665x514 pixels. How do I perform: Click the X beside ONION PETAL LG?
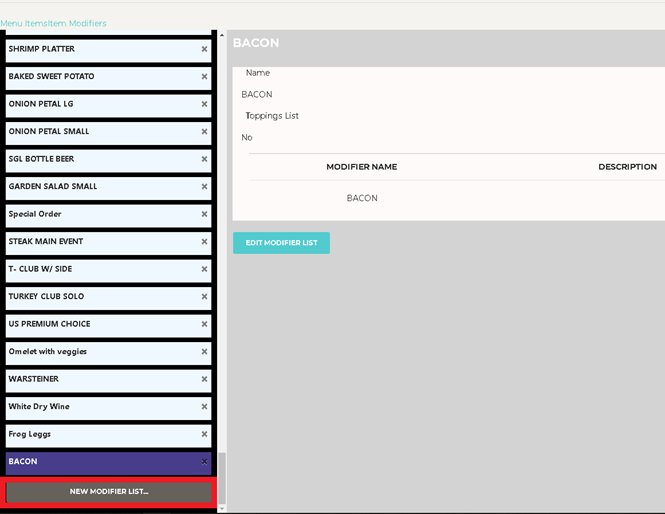click(204, 104)
